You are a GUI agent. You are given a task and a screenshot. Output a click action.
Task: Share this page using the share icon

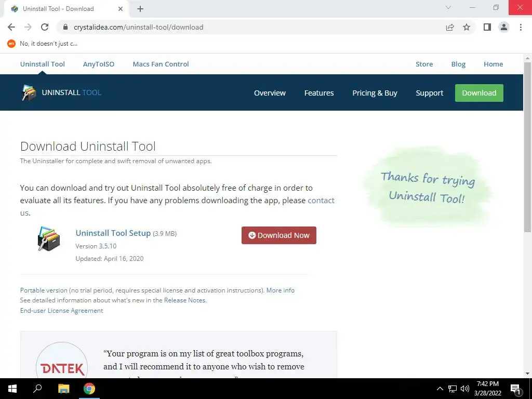tap(450, 27)
